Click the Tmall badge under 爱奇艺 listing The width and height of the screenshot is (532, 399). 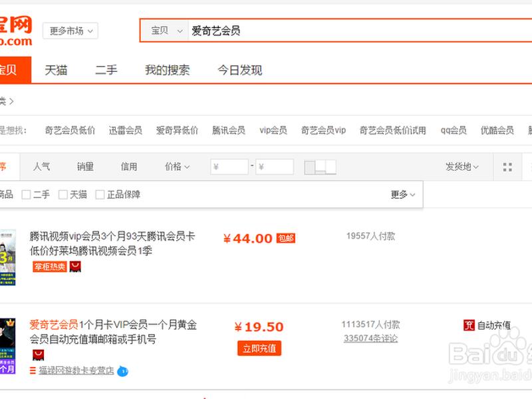coord(39,355)
